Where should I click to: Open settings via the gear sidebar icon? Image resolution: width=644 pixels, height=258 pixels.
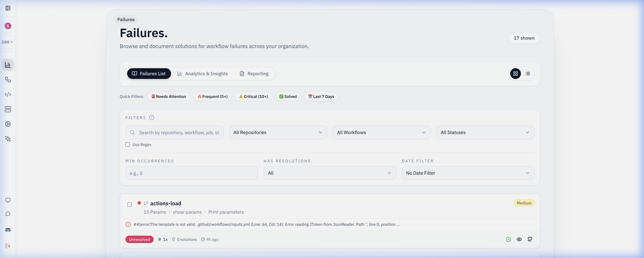8,124
